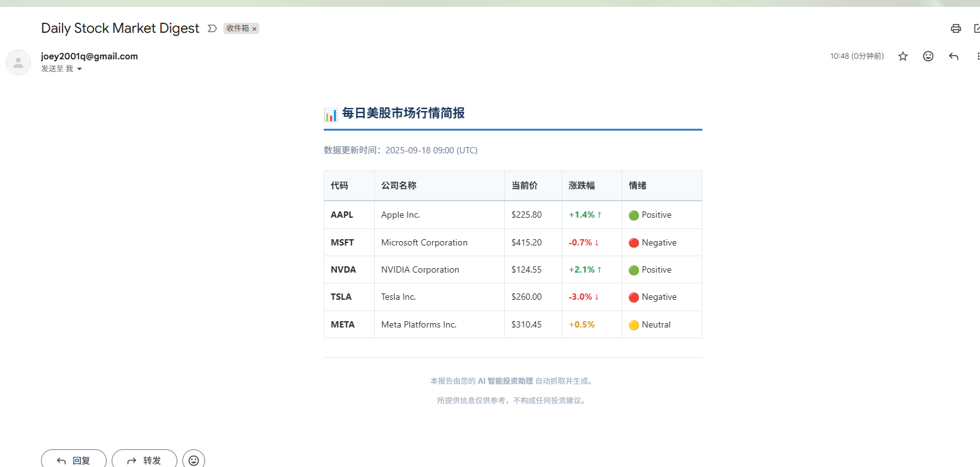The image size is (980, 467).
Task: Click the +1.4% change value
Action: (582, 215)
